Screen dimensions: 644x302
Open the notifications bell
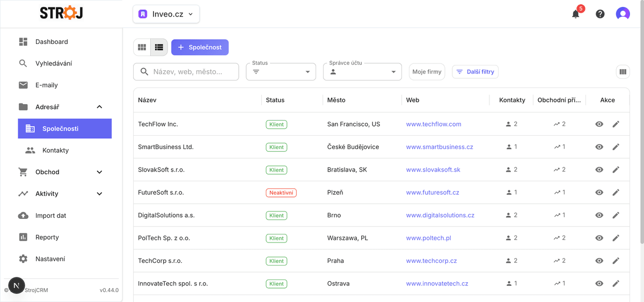point(576,14)
